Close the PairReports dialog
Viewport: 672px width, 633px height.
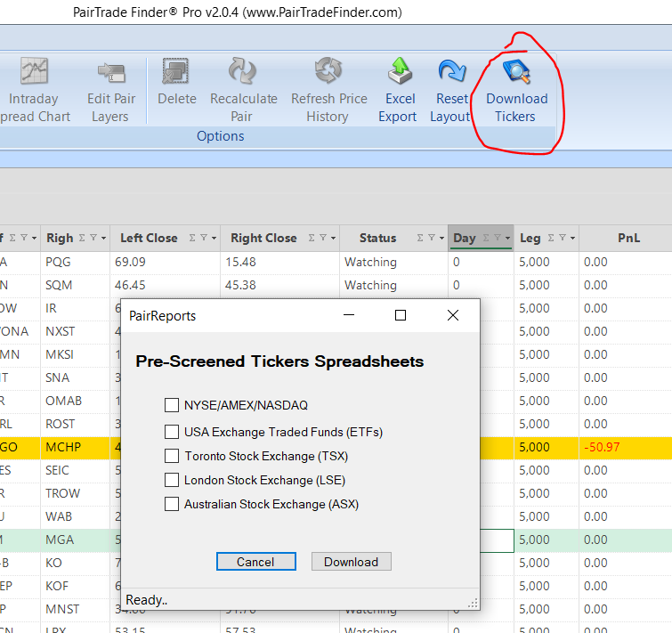[x=452, y=315]
